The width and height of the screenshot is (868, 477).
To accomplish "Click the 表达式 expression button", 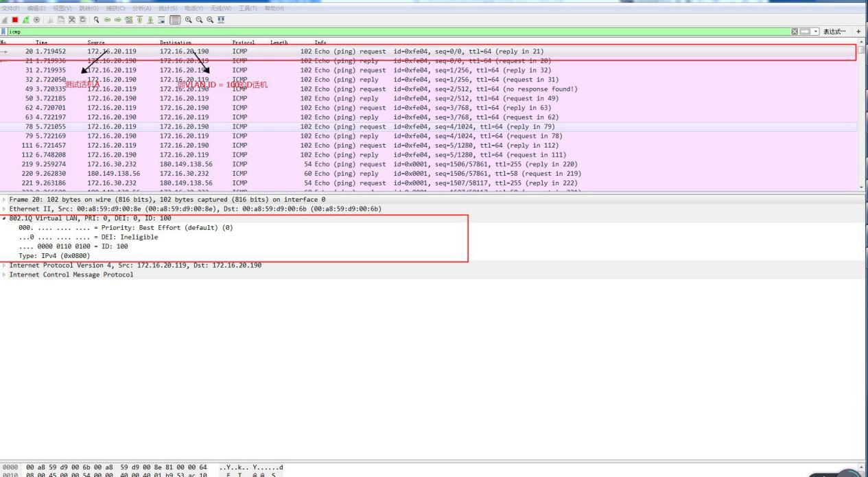I will click(834, 32).
